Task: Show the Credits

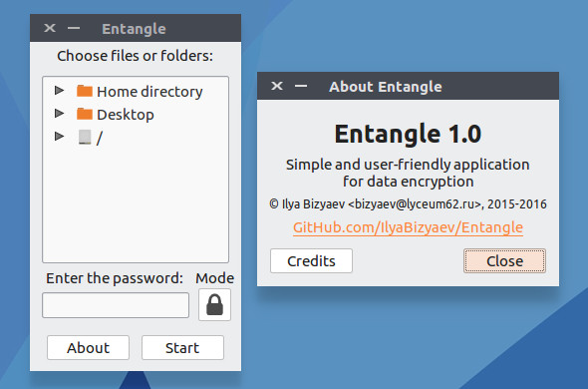Action: (x=311, y=260)
